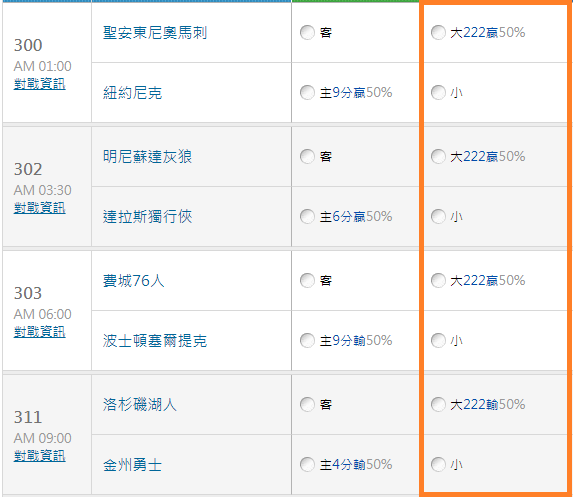Open 對戰資訊 link for game 311
573x497 pixels.
(39, 455)
